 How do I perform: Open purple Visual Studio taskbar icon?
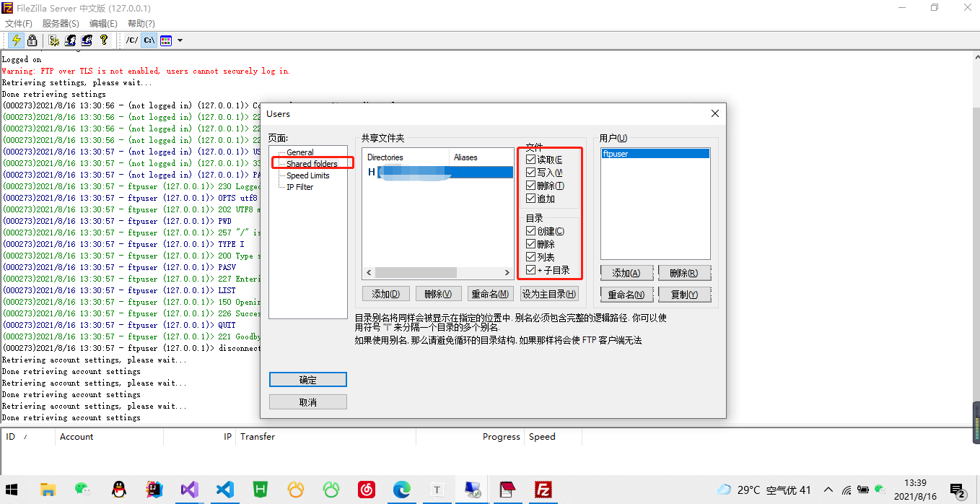(190, 490)
